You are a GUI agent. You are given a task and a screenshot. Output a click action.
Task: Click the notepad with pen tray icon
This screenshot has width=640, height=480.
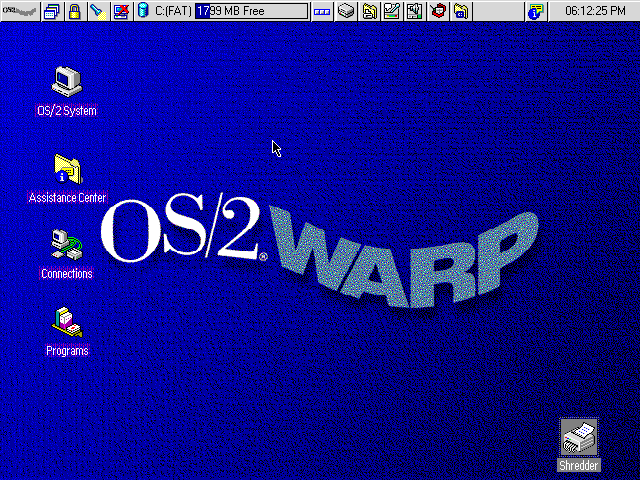click(x=392, y=11)
